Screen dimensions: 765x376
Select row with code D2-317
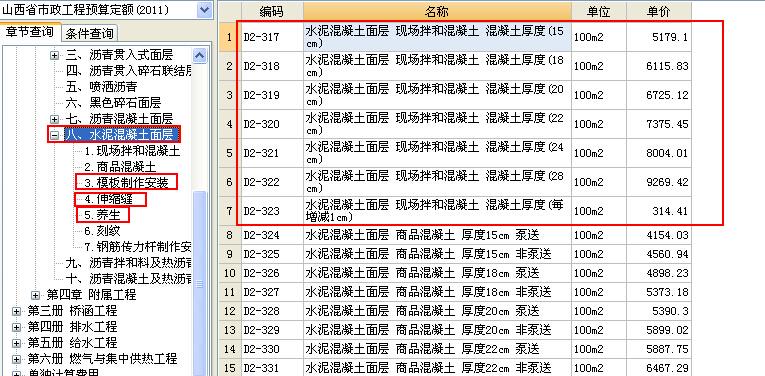(455, 37)
